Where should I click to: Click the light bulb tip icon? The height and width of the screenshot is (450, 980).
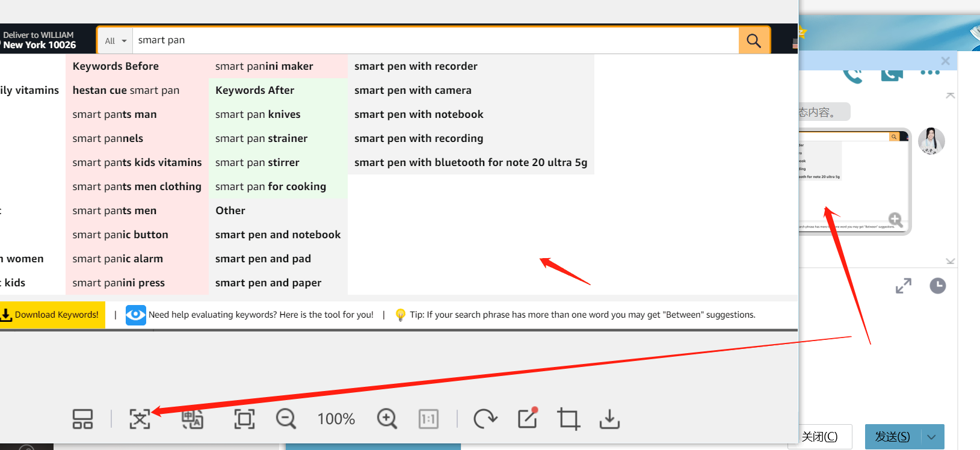(x=401, y=315)
